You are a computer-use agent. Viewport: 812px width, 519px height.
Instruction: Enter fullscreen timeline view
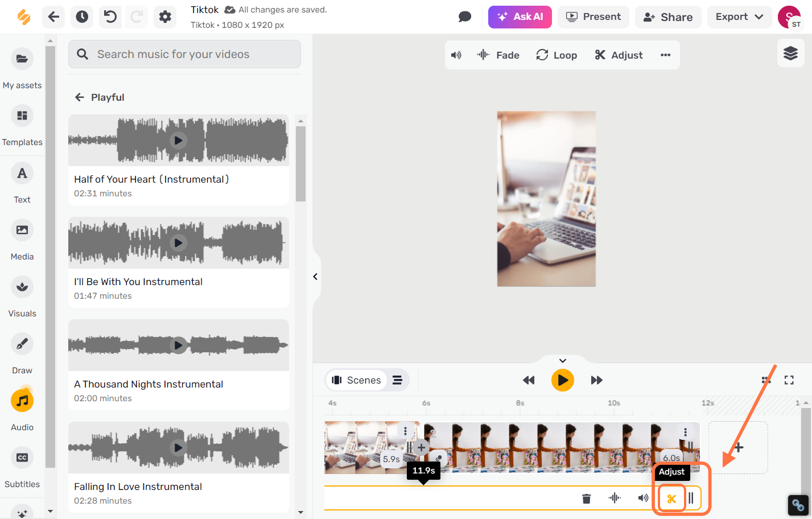pos(789,380)
